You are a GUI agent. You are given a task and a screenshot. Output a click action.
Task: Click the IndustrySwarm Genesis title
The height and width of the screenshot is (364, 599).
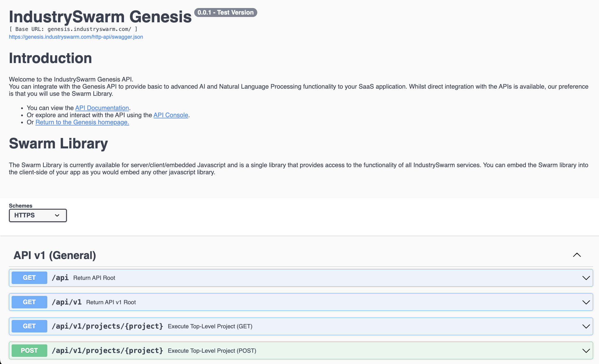100,17
